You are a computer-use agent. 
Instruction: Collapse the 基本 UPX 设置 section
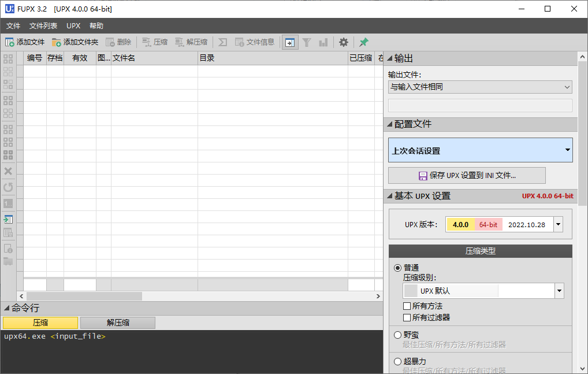pyautogui.click(x=390, y=196)
